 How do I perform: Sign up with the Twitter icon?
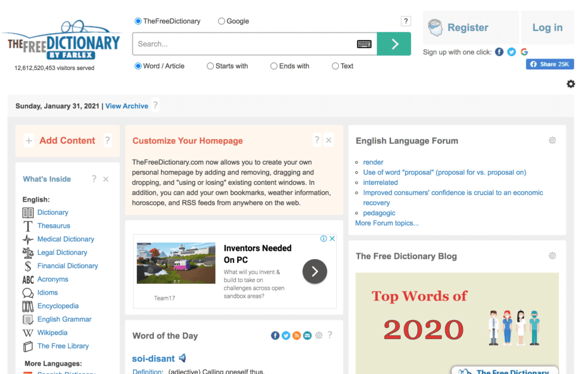pos(512,52)
